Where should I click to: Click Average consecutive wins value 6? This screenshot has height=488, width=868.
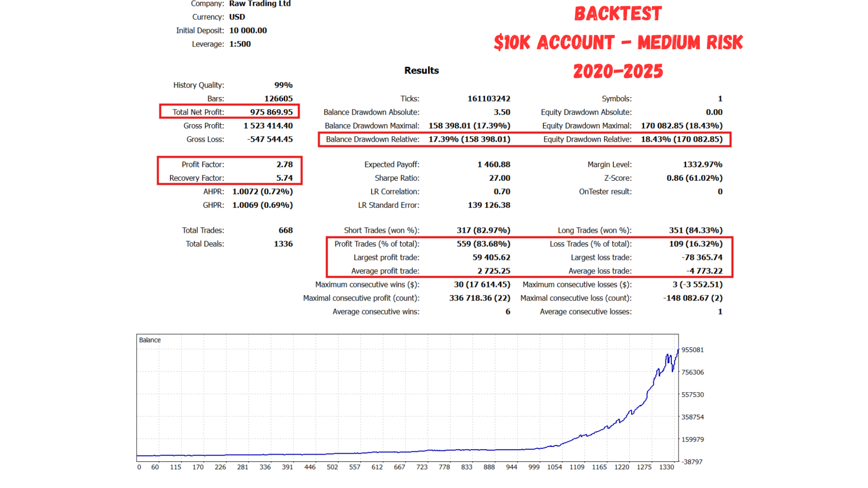(x=508, y=312)
